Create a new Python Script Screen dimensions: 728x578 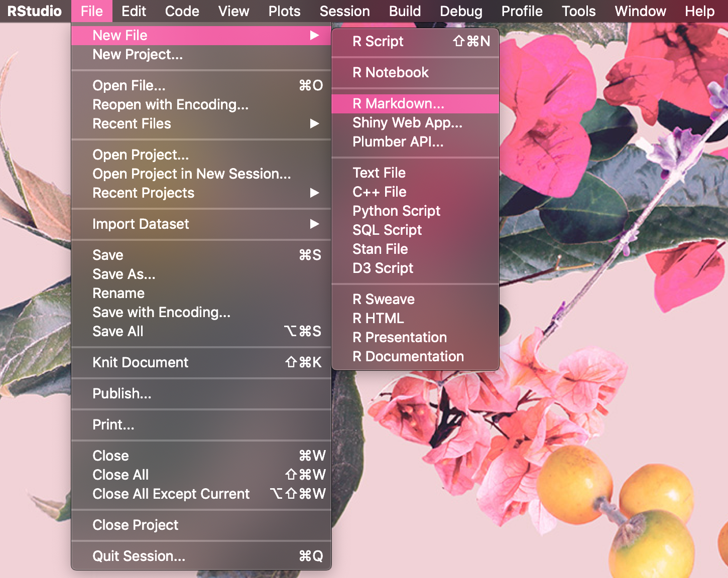pyautogui.click(x=415, y=211)
